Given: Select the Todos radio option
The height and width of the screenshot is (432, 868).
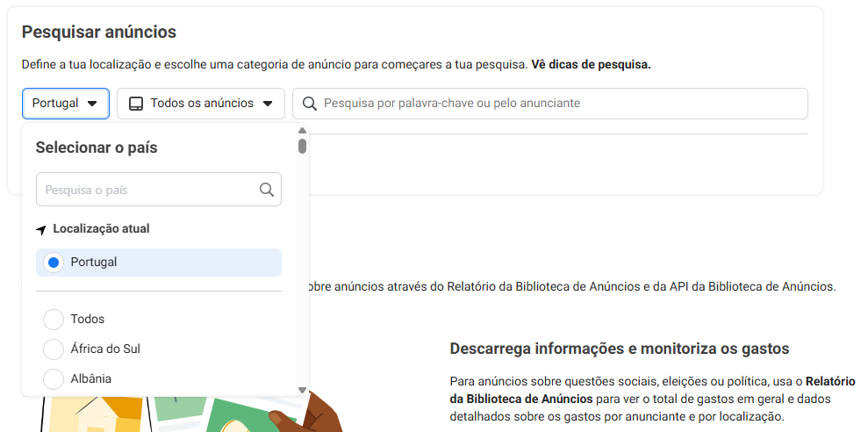Looking at the screenshot, I should (x=54, y=320).
